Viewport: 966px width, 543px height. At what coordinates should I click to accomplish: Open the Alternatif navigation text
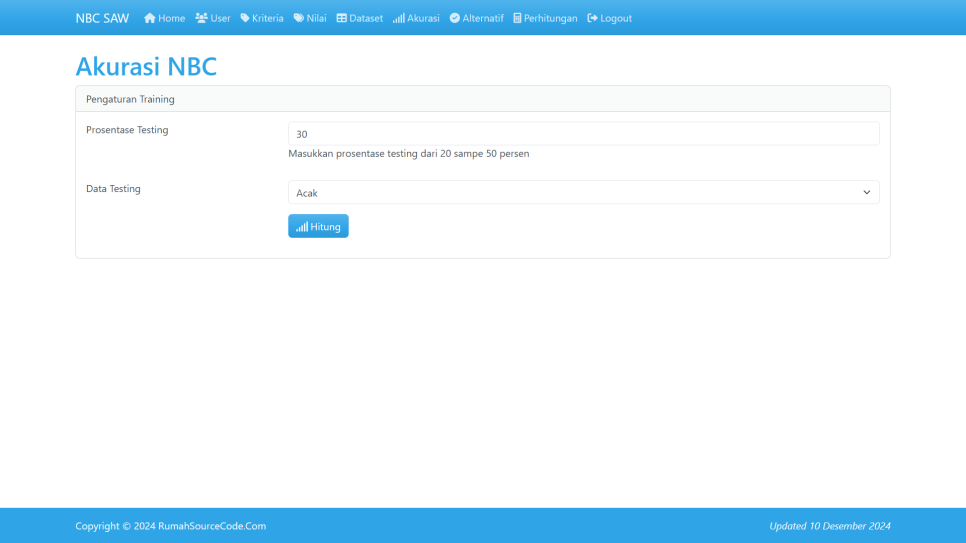coord(483,18)
